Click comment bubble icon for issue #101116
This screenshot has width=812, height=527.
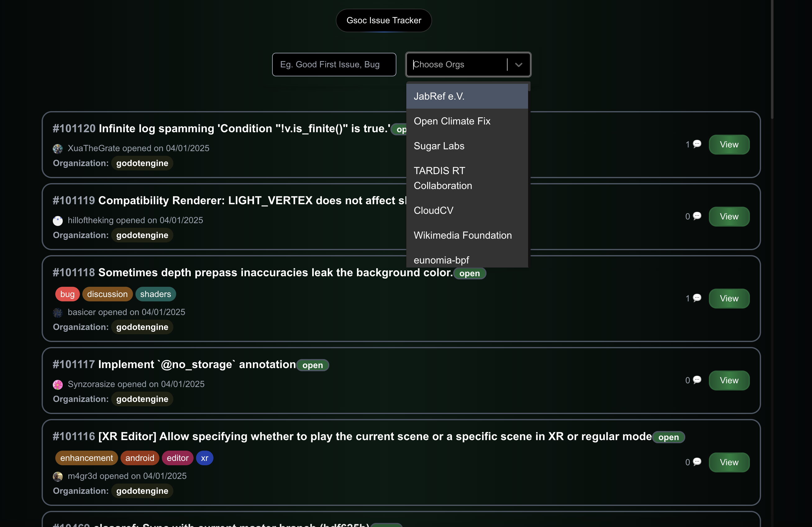697,462
